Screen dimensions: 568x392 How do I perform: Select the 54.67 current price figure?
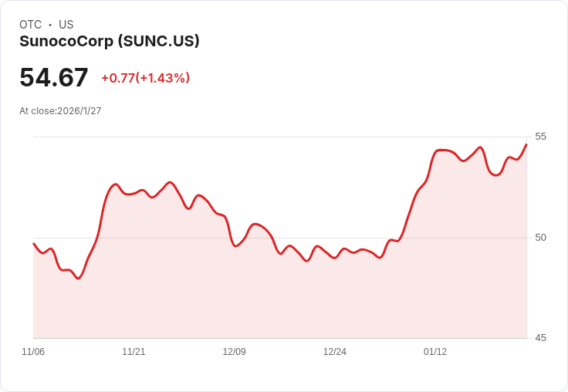[x=53, y=77]
